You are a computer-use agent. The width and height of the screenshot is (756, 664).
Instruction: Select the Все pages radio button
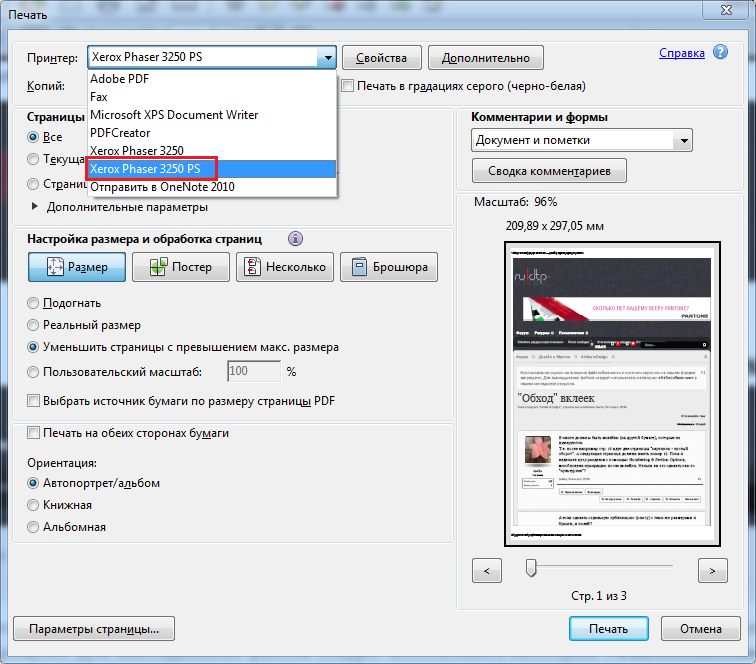tap(33, 137)
